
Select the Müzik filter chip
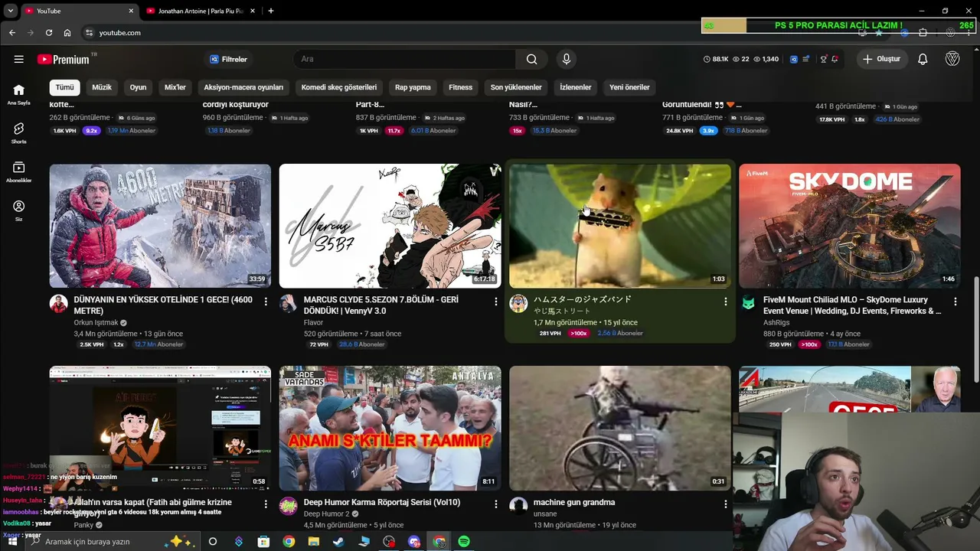point(102,87)
